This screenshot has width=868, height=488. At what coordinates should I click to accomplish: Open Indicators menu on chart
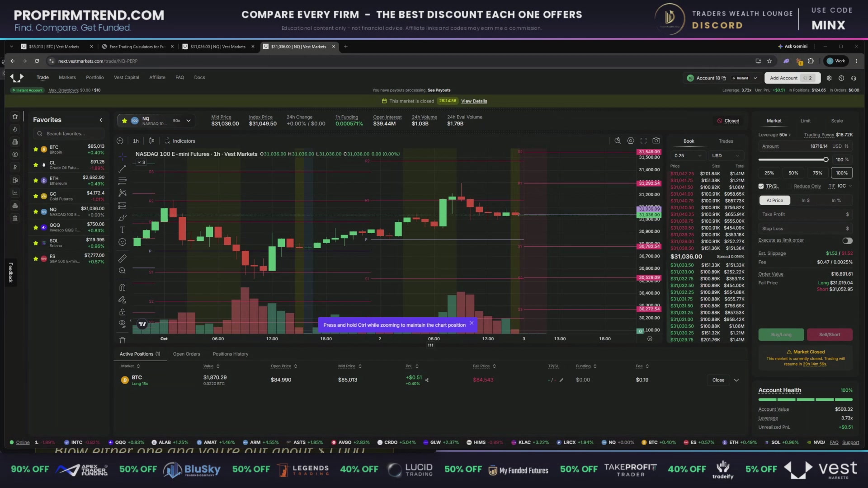(x=180, y=141)
